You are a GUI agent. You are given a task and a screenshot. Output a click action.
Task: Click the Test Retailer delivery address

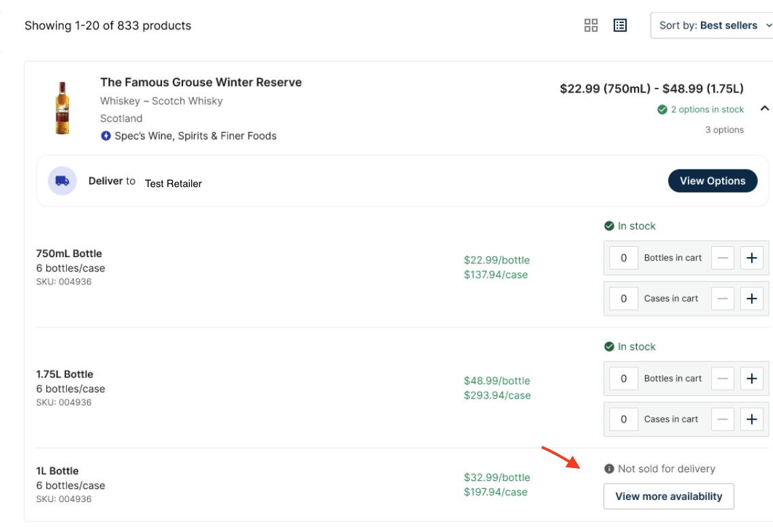(x=173, y=183)
